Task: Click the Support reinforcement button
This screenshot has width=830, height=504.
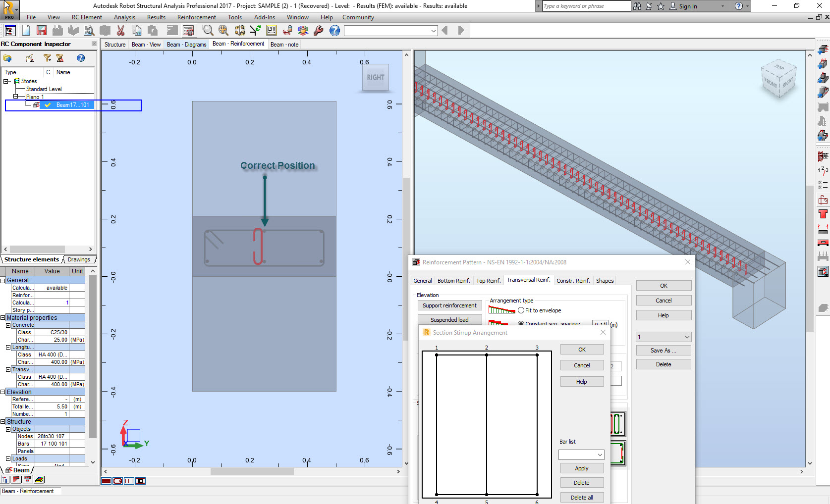Action: [x=449, y=305]
